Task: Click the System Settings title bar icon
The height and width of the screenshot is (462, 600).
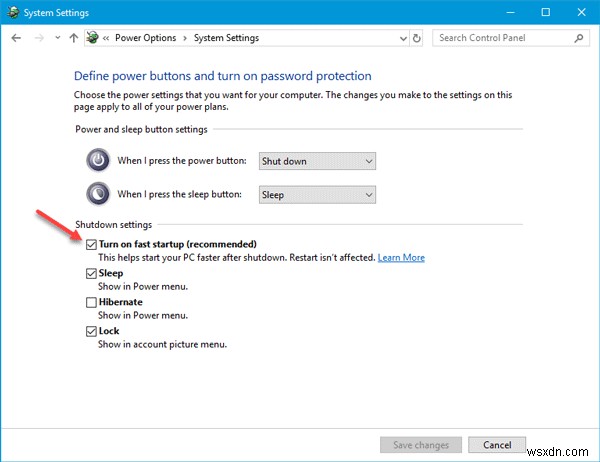Action: point(13,12)
